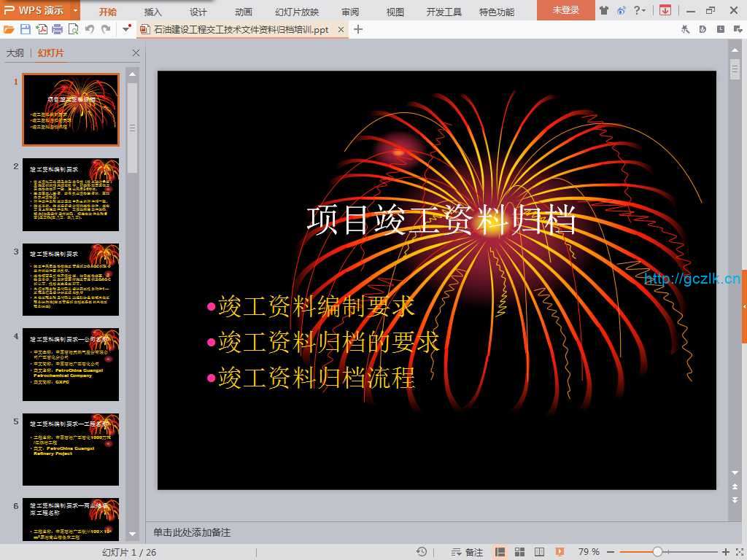747x560 pixels.
Task: Click the zoom slider handle in status bar
Action: click(x=657, y=552)
